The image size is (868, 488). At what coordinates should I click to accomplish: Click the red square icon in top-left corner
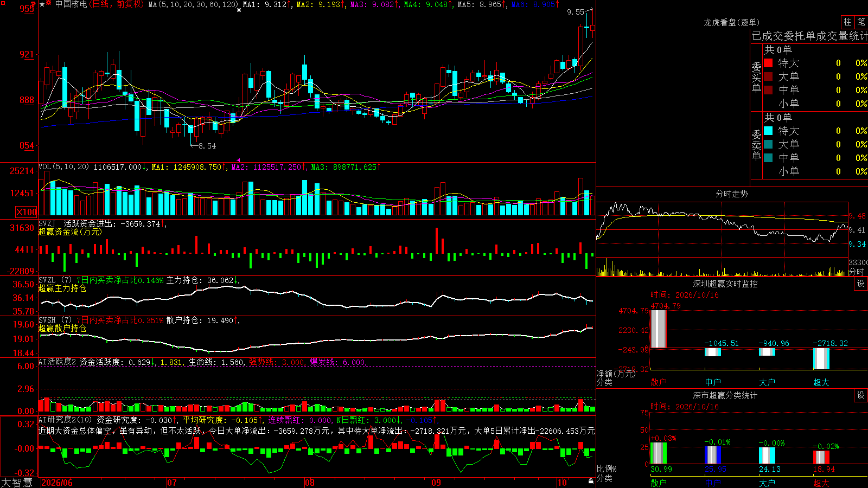click(3, 3)
